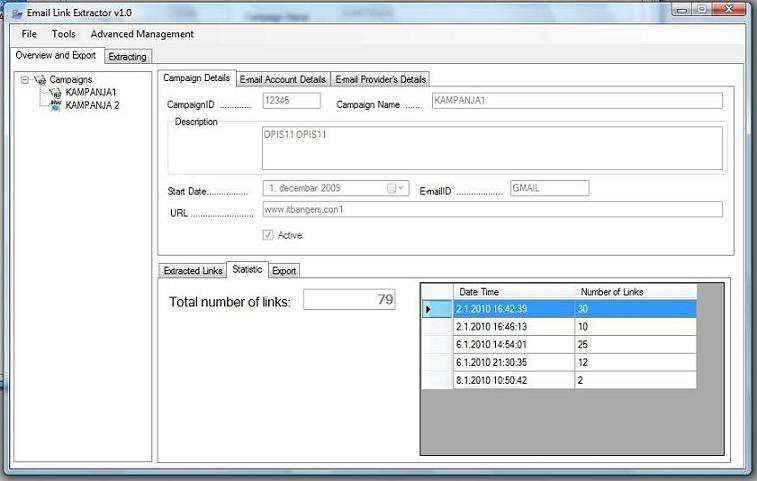757x481 pixels.
Task: Select the Campaigns root tree item
Action: coord(70,80)
